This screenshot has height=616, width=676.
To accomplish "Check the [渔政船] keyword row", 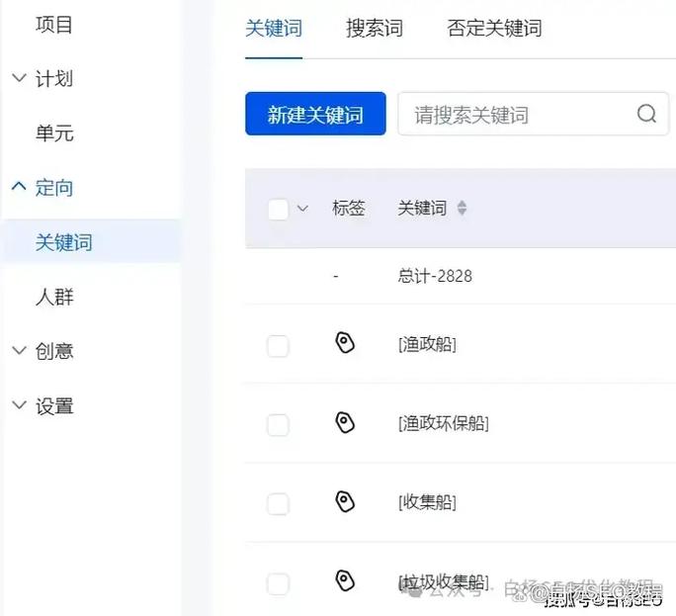I will [279, 345].
